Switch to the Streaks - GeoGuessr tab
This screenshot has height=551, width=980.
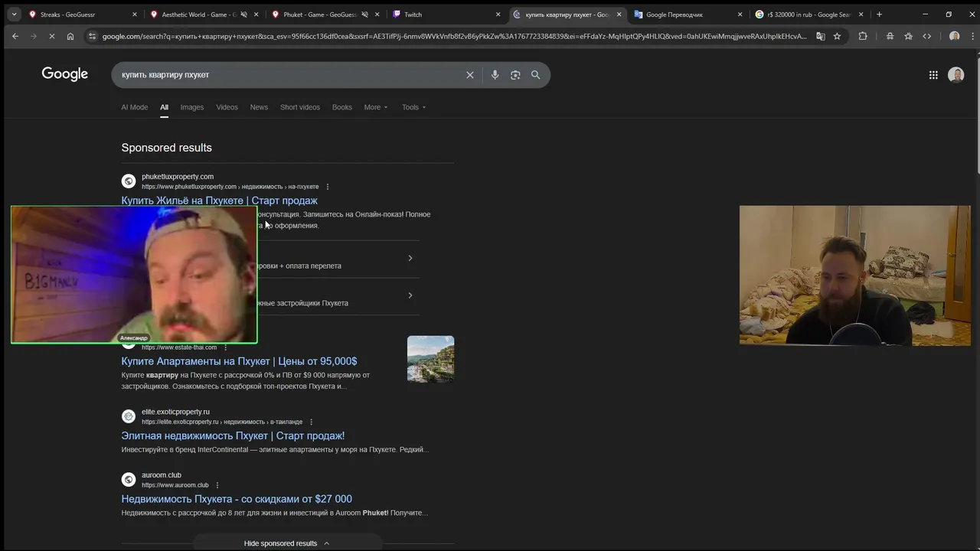82,15
